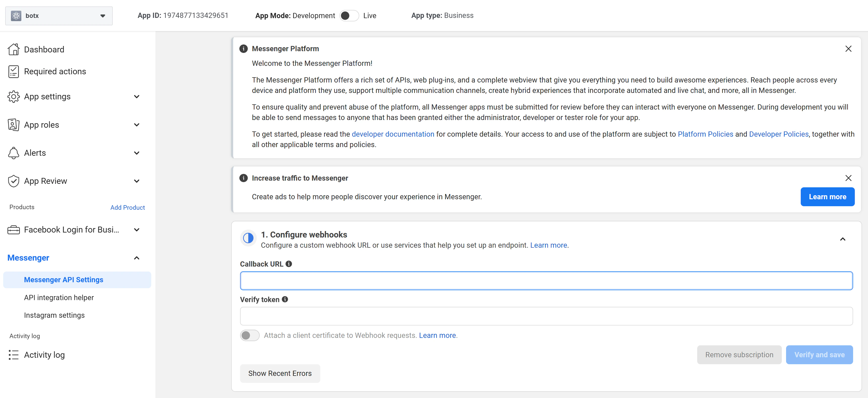The image size is (868, 398).
Task: Collapse the Configure webhooks panel
Action: click(842, 239)
